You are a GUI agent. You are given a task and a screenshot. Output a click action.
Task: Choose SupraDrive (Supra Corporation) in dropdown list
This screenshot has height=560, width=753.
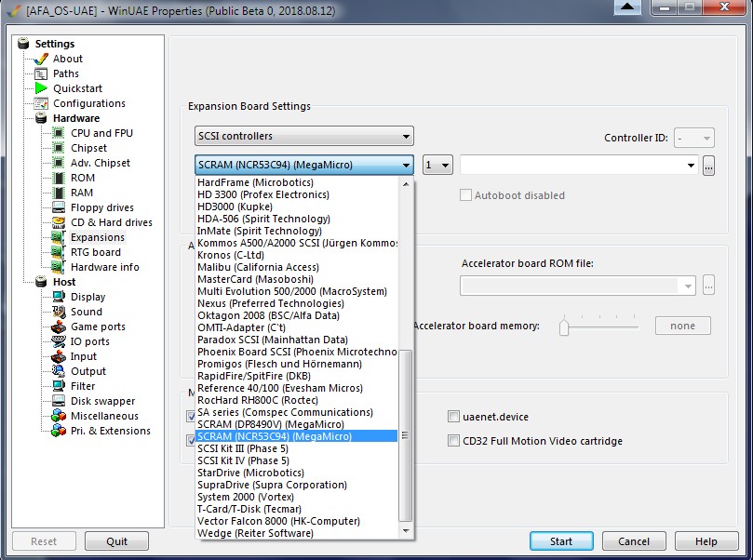point(272,485)
